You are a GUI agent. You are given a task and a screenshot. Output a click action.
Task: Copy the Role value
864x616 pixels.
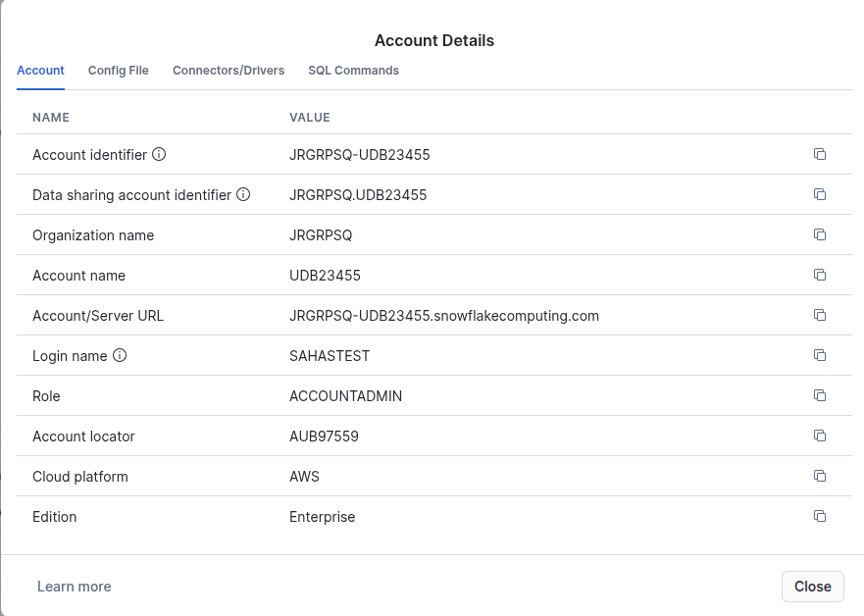[820, 395]
